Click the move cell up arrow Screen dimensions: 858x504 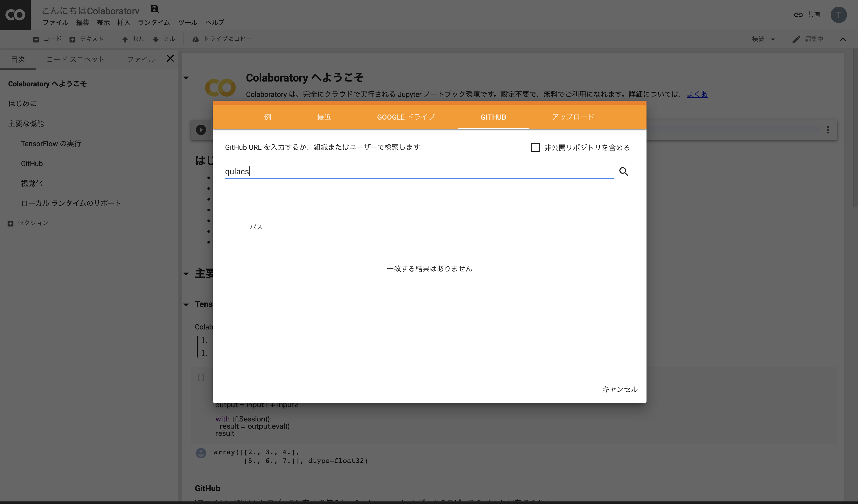point(125,39)
